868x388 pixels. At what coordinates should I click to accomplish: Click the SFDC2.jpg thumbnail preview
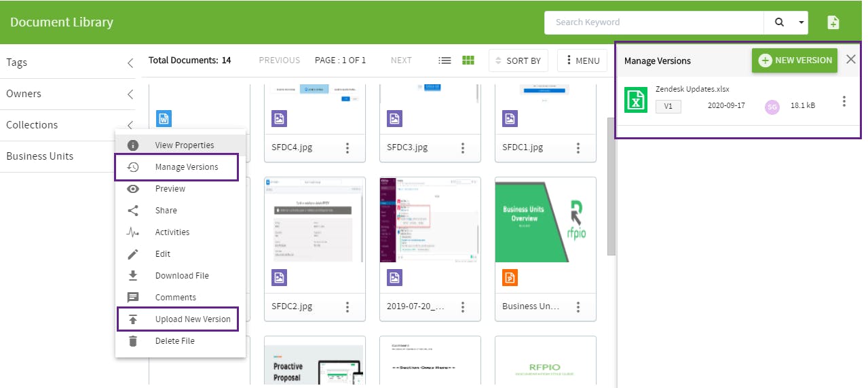(315, 220)
